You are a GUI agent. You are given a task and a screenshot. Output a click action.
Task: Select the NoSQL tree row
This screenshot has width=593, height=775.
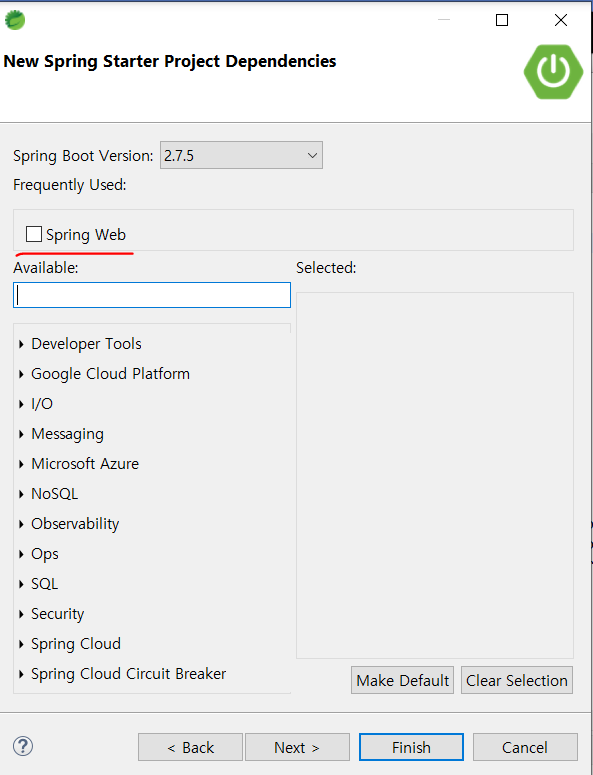point(55,494)
